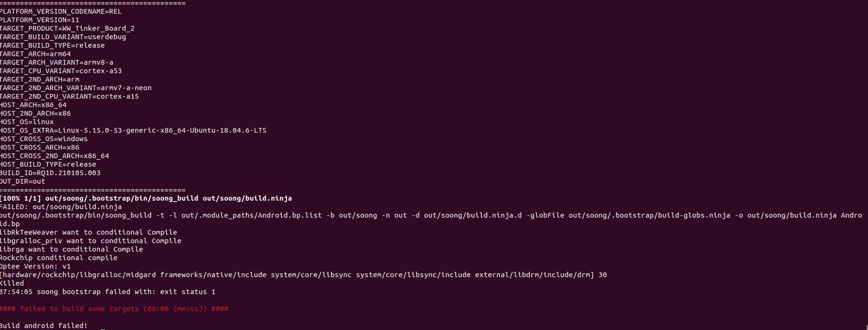Click the "Build android failed!" message
Image resolution: width=868 pixels, height=330 pixels.
click(43, 326)
